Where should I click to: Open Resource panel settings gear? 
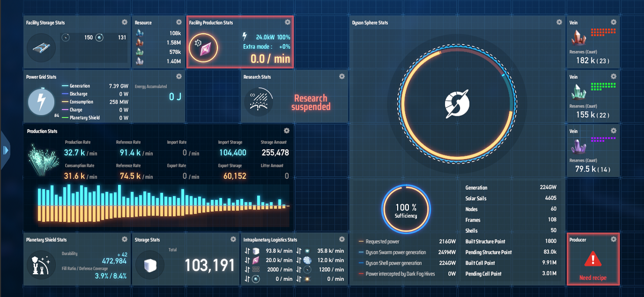pyautogui.click(x=179, y=23)
